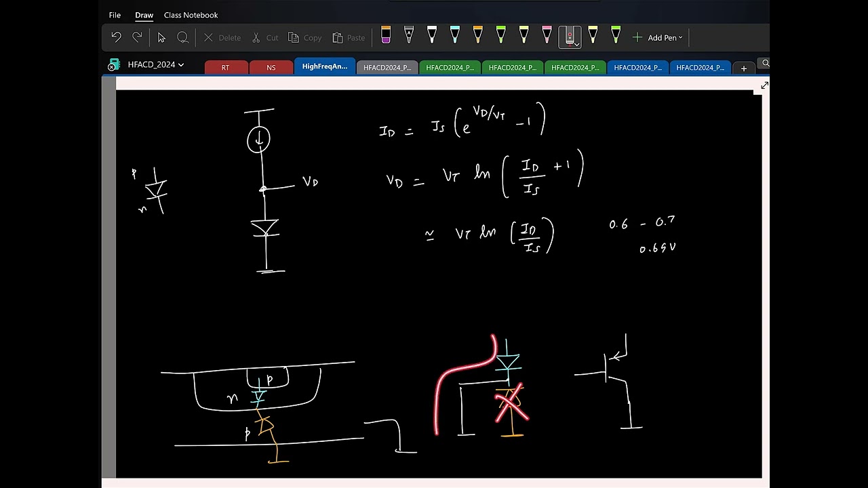868x488 pixels.
Task: Pick the cyan pen
Action: click(455, 36)
